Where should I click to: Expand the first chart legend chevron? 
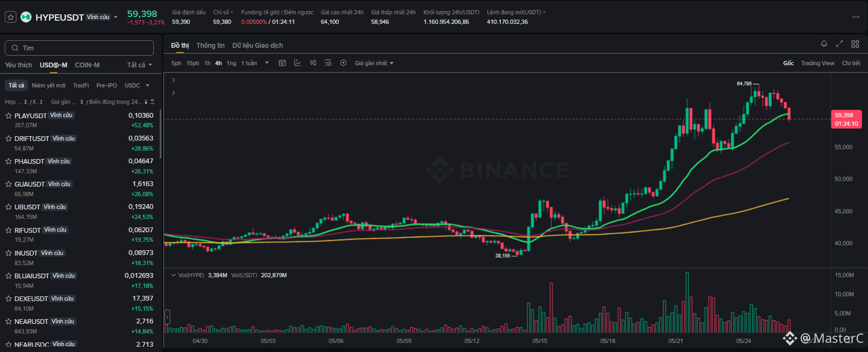point(173,80)
